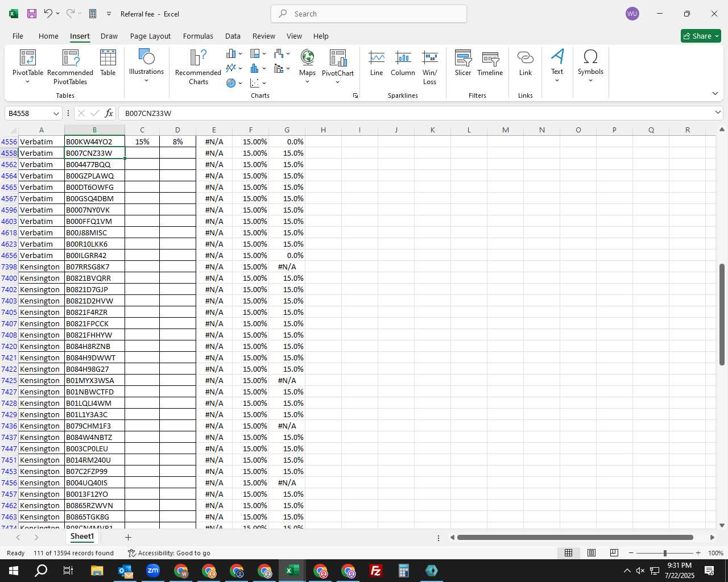Switch to Normal view
728x582 pixels.
(568, 553)
